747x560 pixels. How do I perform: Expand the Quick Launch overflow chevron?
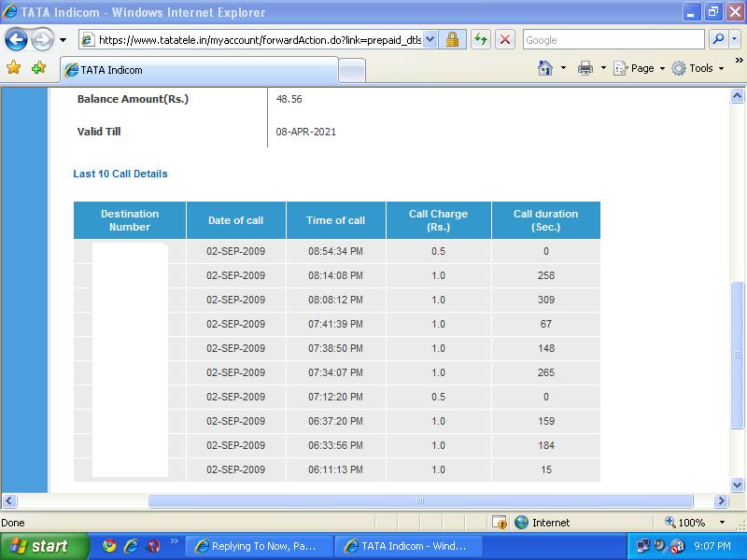[174, 540]
